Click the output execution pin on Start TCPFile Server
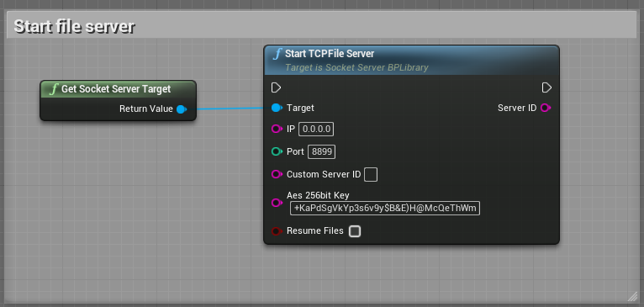This screenshot has width=644, height=307. point(546,87)
